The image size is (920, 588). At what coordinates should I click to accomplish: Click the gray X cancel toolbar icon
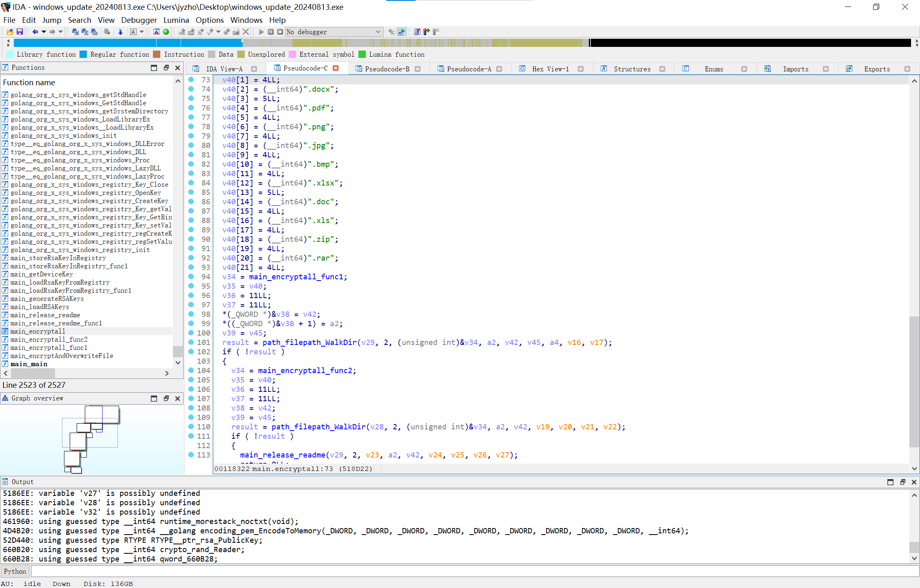pyautogui.click(x=245, y=32)
